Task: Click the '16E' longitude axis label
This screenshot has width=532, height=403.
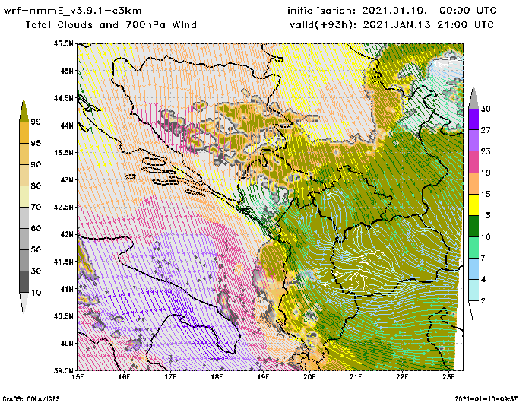Action: [x=124, y=377]
